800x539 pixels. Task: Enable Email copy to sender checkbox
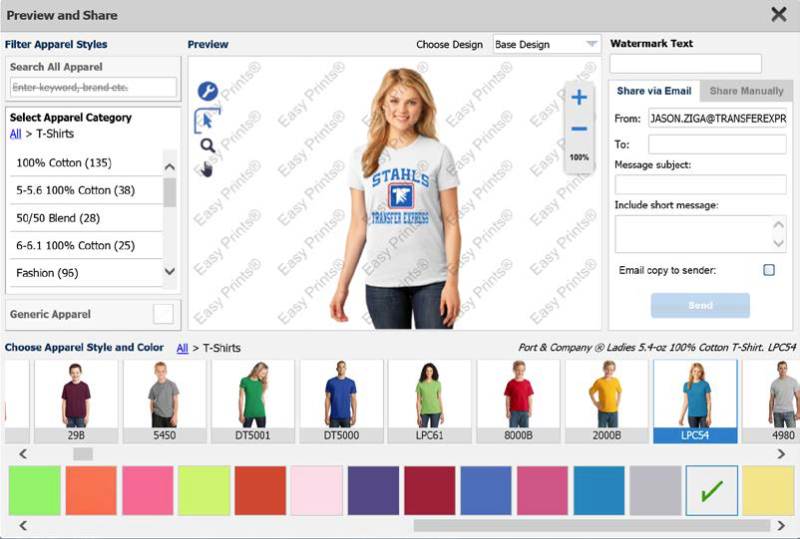click(768, 270)
